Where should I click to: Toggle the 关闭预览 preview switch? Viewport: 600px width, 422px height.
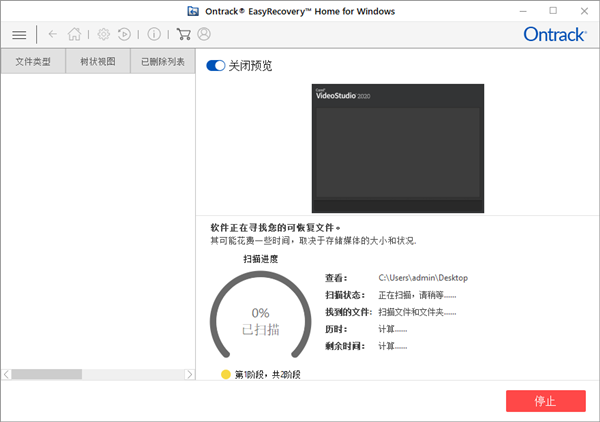click(215, 65)
